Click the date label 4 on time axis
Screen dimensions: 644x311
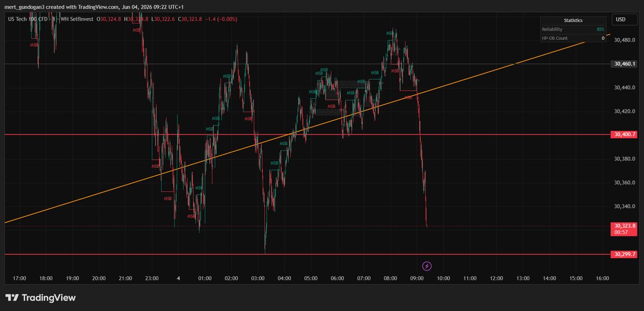pos(178,278)
